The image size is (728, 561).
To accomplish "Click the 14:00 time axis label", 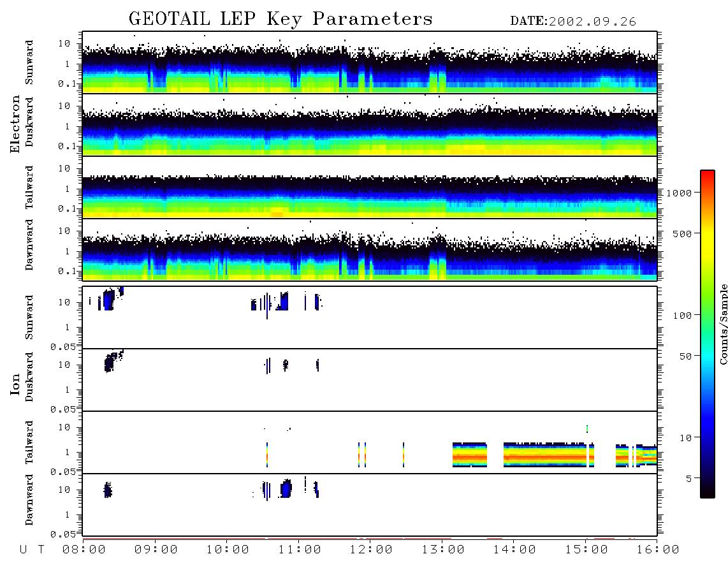I will (x=514, y=550).
